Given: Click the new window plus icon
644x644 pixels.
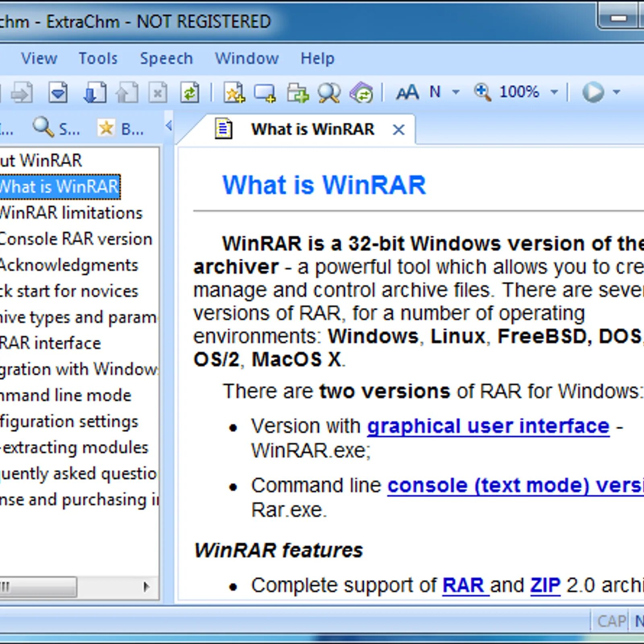Looking at the screenshot, I should [265, 93].
